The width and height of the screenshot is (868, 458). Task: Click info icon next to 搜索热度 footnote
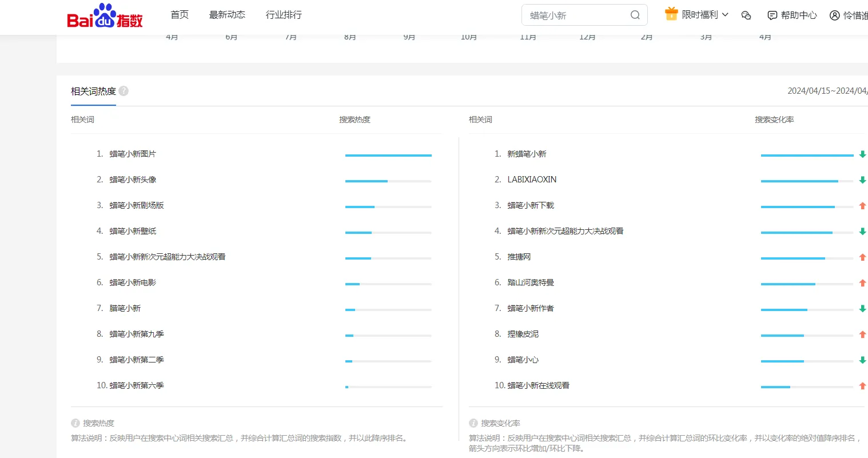pyautogui.click(x=75, y=423)
